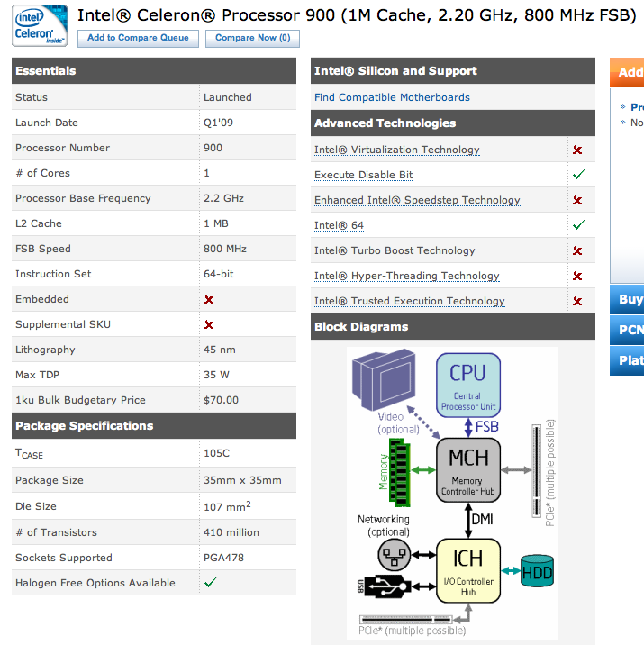Image resolution: width=644 pixels, height=645 pixels.
Task: Click red X in Embedded row
Action: point(209,299)
